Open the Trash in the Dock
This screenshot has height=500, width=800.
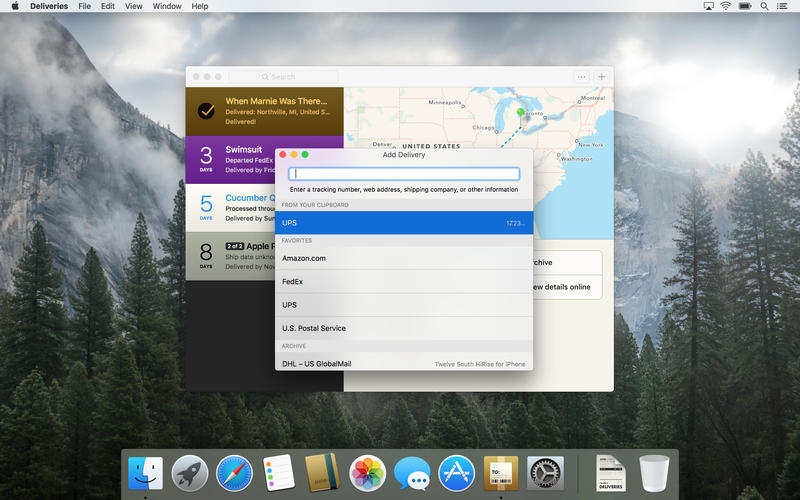coord(654,473)
